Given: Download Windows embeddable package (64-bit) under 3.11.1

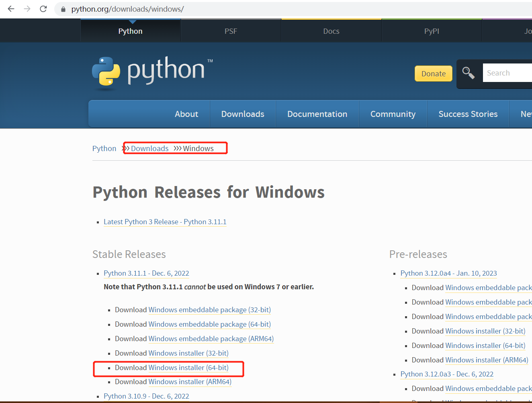Looking at the screenshot, I should click(x=209, y=324).
